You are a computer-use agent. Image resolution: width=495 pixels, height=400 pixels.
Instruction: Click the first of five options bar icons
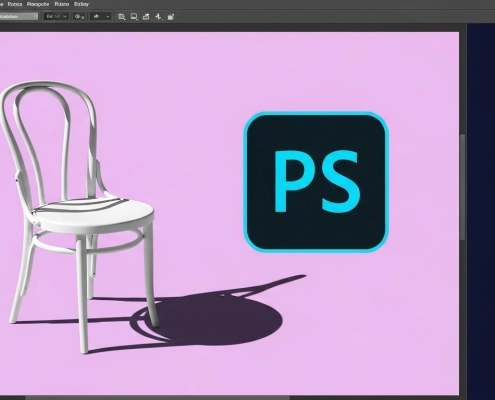122,17
